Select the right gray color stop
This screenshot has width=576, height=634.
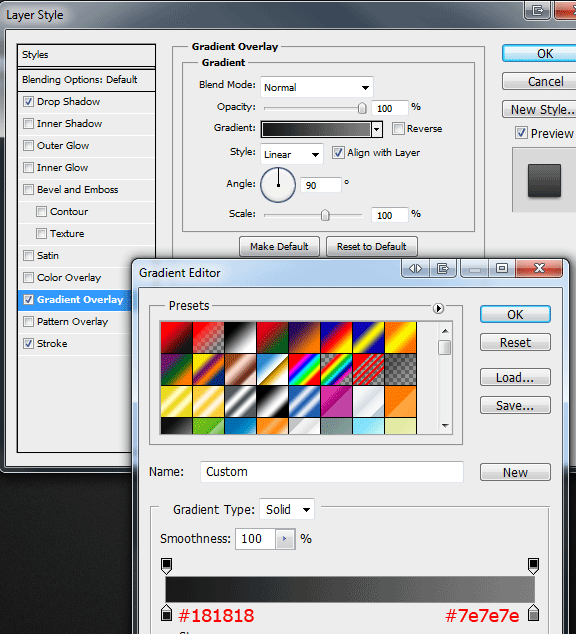(x=534, y=613)
